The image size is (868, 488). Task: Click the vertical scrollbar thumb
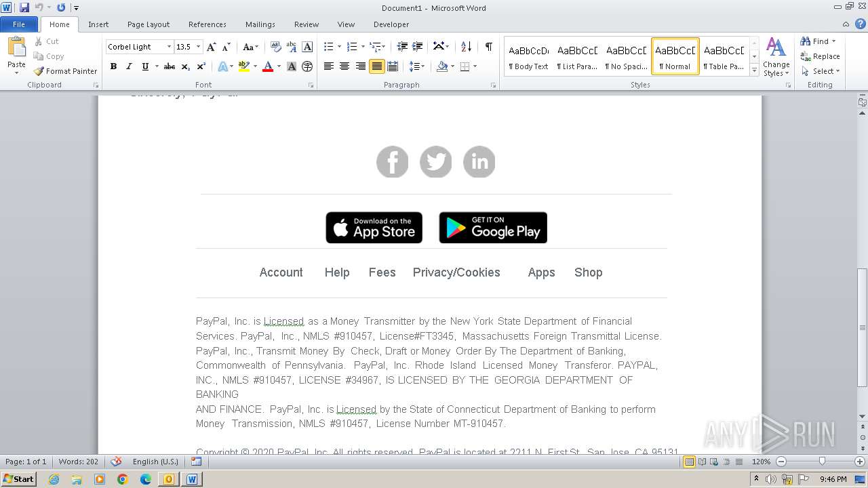862,327
